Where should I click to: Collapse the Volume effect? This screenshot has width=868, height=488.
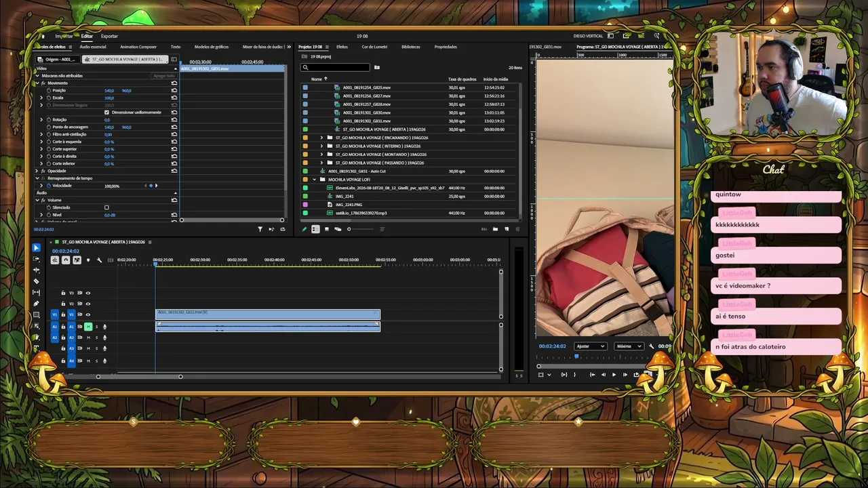click(37, 200)
